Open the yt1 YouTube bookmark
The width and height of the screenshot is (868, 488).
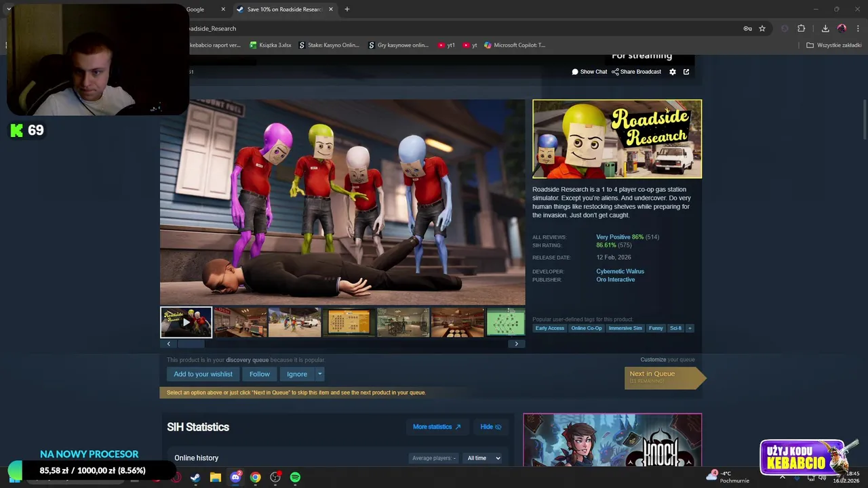tap(446, 45)
